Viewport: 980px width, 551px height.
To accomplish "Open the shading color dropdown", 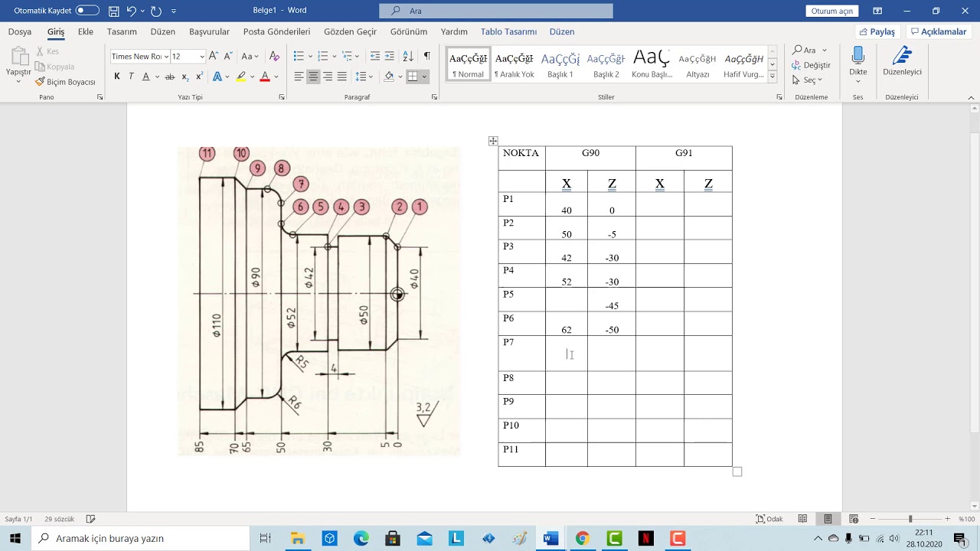I will tap(400, 77).
